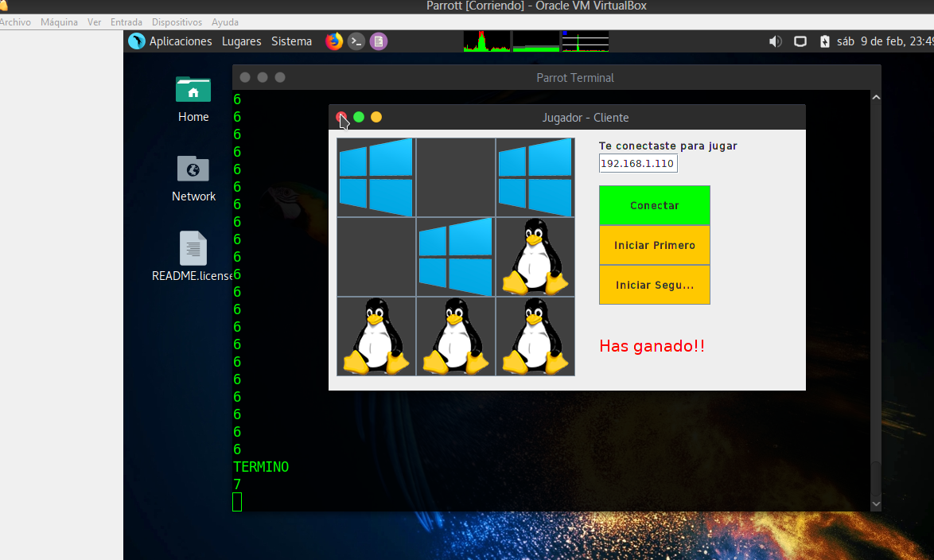Click the 'Has ganado!!' message
This screenshot has height=560, width=934.
tap(652, 345)
